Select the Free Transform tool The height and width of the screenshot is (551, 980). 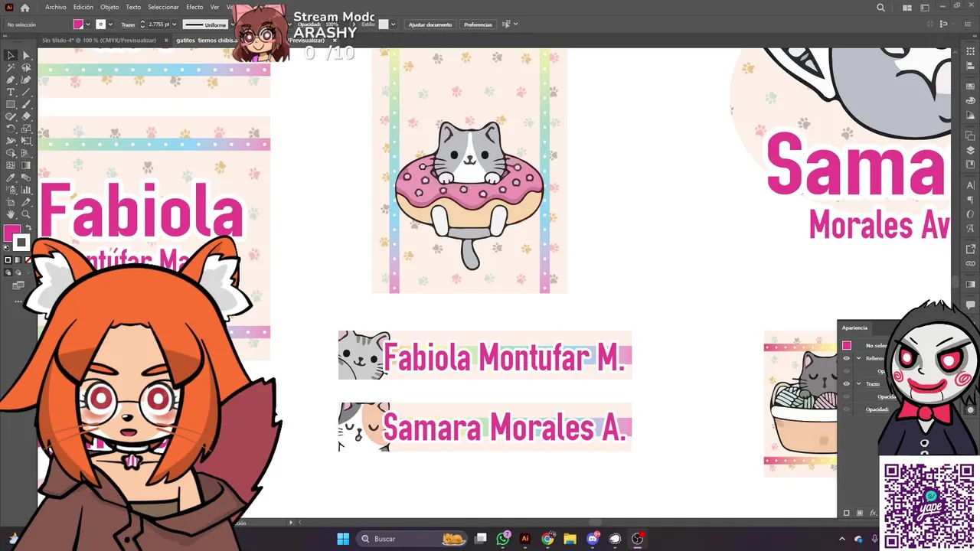point(26,141)
